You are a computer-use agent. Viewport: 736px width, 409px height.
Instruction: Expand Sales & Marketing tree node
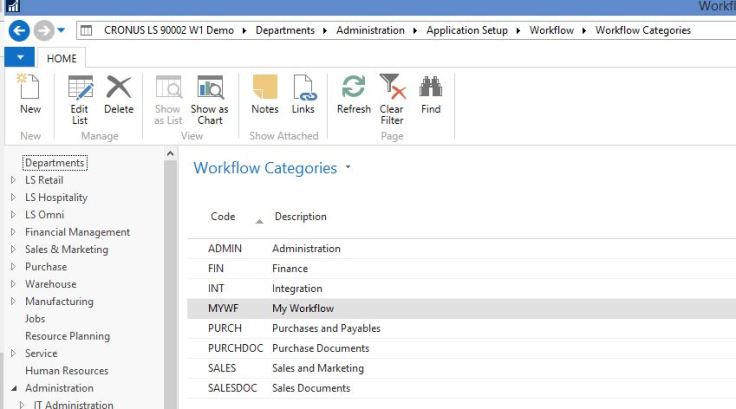tap(13, 249)
